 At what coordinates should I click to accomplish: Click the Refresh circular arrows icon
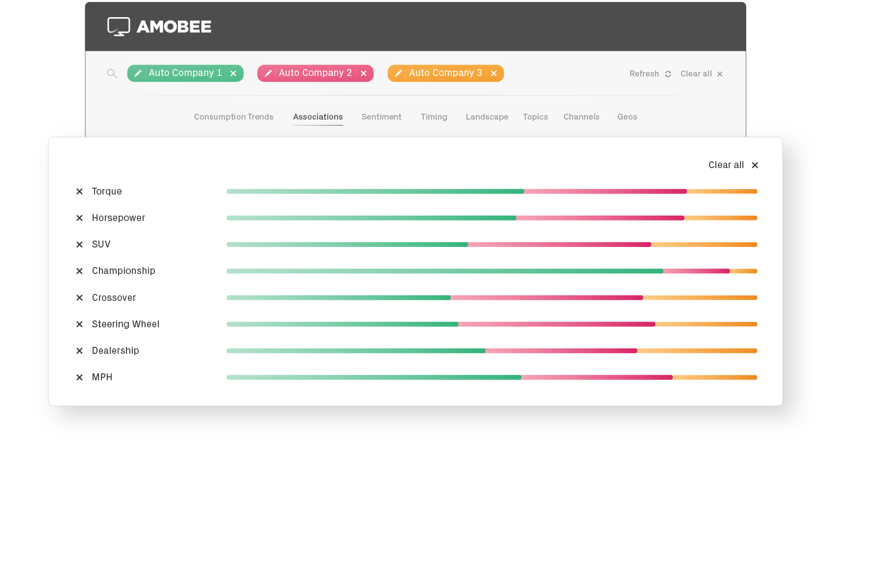[x=668, y=74]
